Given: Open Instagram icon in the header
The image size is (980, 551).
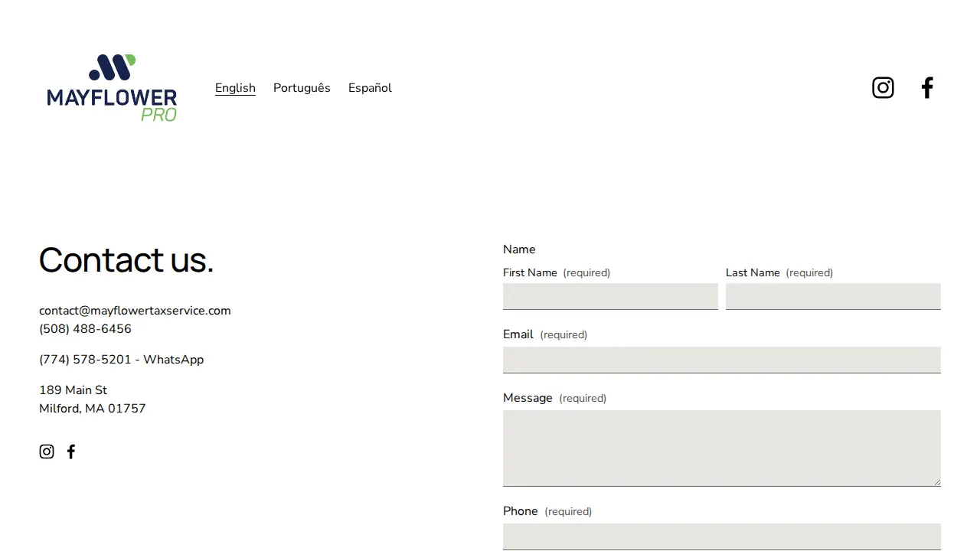Looking at the screenshot, I should pyautogui.click(x=883, y=88).
